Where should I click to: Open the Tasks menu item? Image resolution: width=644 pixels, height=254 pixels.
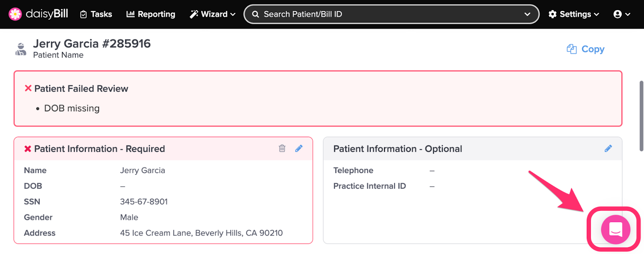click(96, 14)
